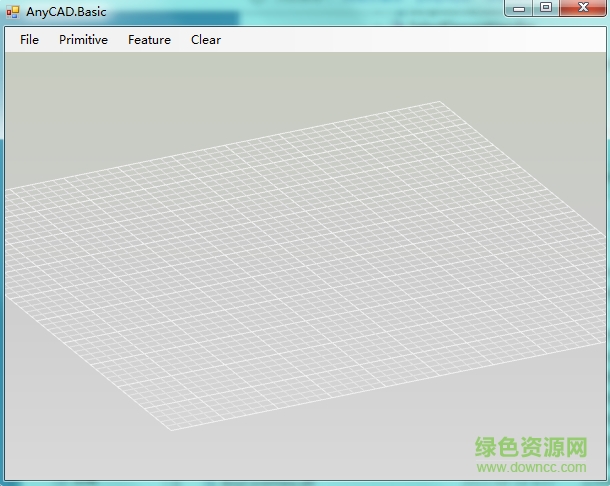This screenshot has height=486, width=610.
Task: Pick the leftmost edge of the grid
Action: (x=7, y=240)
